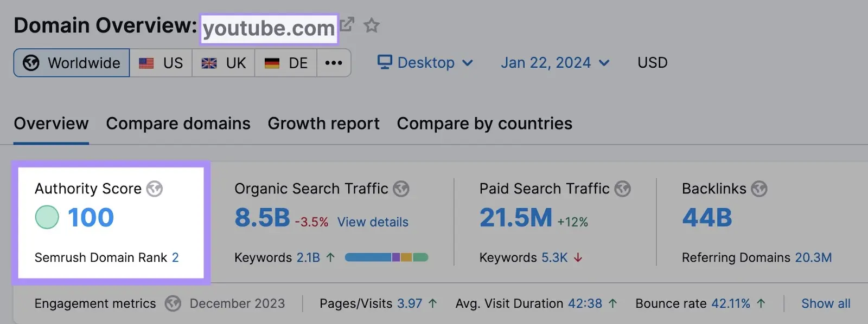This screenshot has width=868, height=324.
Task: Click the Worldwide globe icon
Action: coord(31,63)
